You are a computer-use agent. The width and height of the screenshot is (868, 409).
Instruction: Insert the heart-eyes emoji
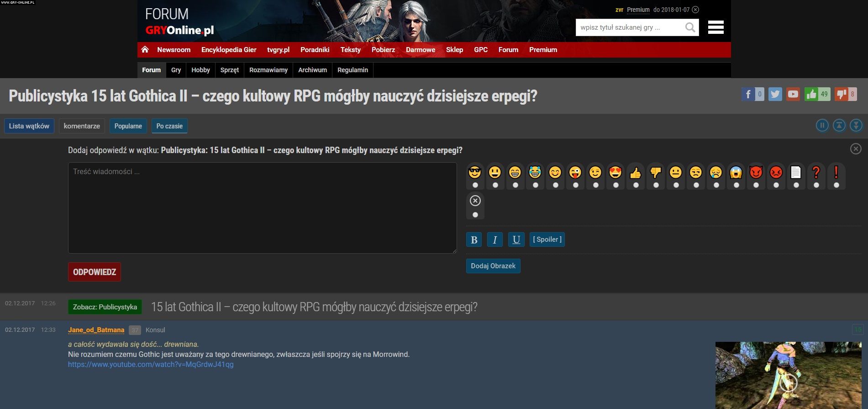(x=615, y=172)
